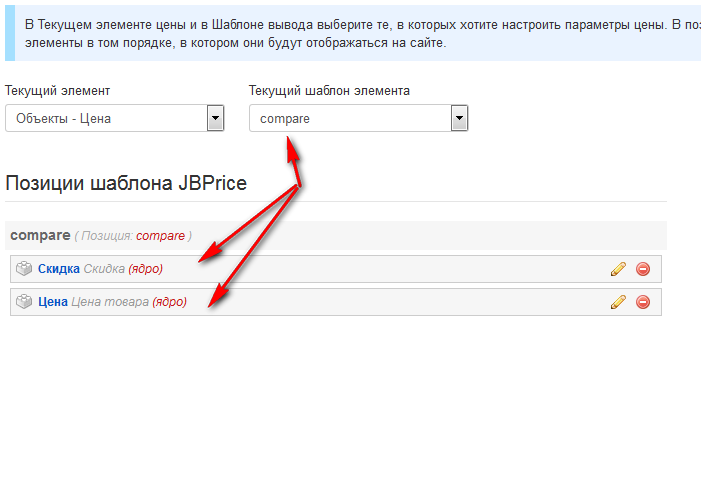Remove the Цена element via red icon
This screenshot has width=701, height=503.
pyautogui.click(x=643, y=302)
